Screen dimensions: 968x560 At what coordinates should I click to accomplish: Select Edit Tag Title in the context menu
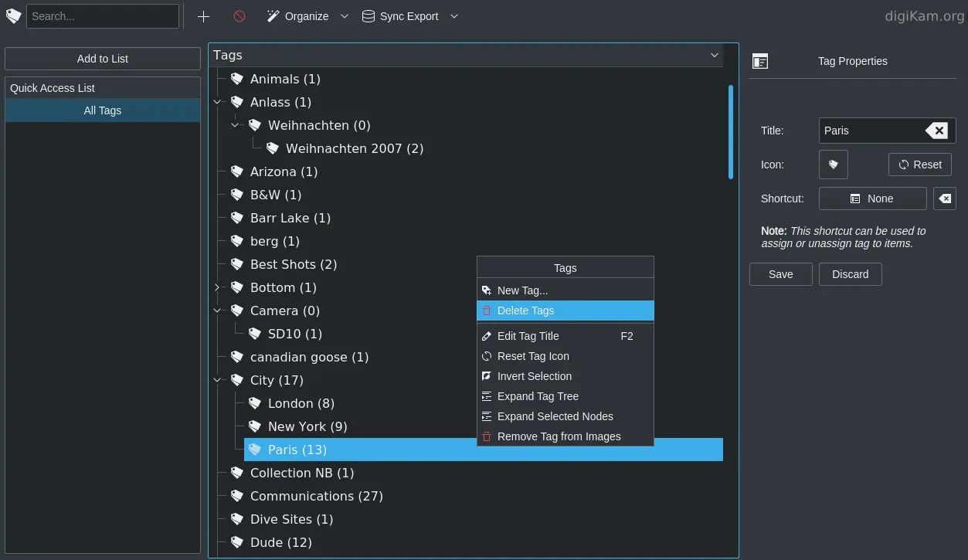click(x=528, y=336)
